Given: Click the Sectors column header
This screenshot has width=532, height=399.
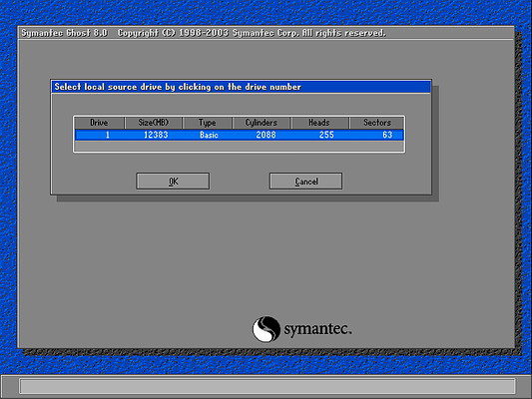Looking at the screenshot, I should 377,123.
